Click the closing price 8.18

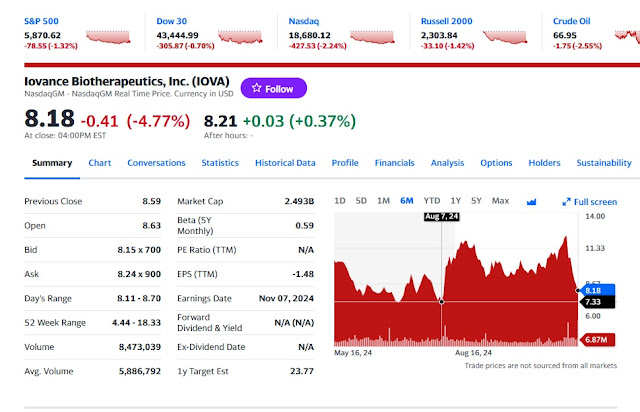point(49,119)
